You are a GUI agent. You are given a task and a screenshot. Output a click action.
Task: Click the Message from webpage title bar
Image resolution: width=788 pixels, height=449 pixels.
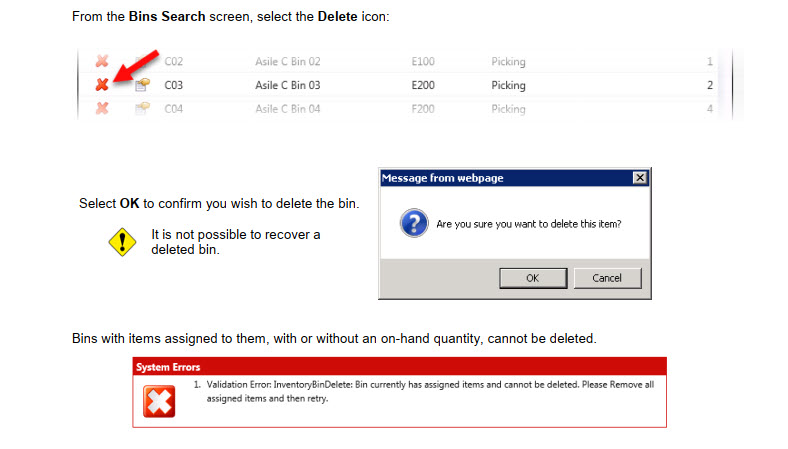(x=500, y=178)
